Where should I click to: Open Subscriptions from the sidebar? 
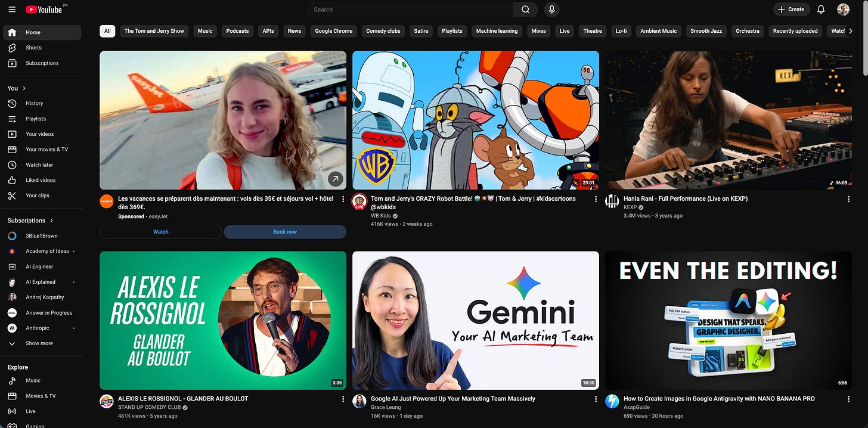click(42, 63)
